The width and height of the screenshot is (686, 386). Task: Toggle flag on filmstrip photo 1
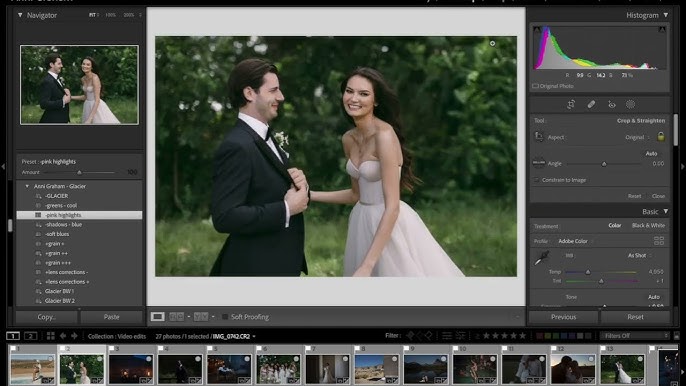pos(14,348)
